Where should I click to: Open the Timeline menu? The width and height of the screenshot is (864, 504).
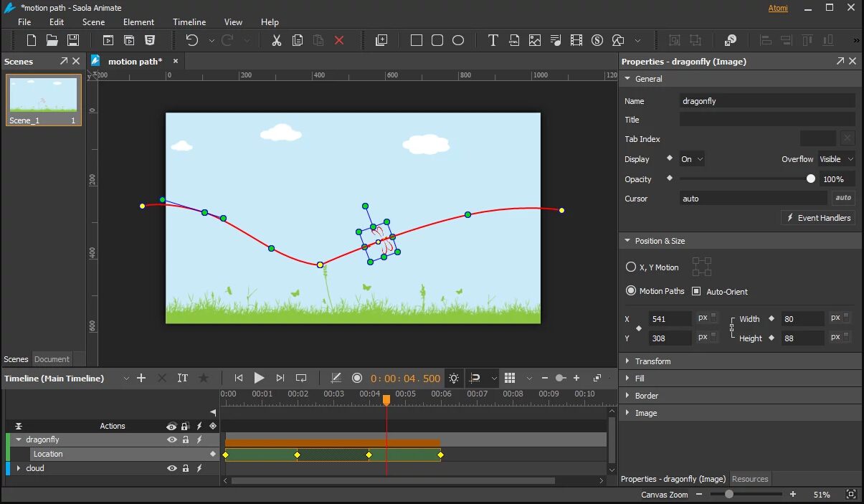(189, 22)
